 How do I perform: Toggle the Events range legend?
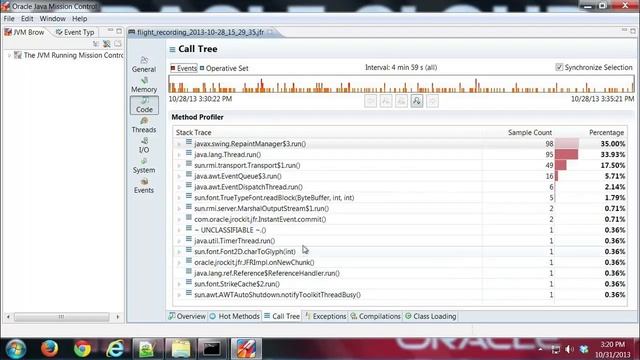point(184,68)
